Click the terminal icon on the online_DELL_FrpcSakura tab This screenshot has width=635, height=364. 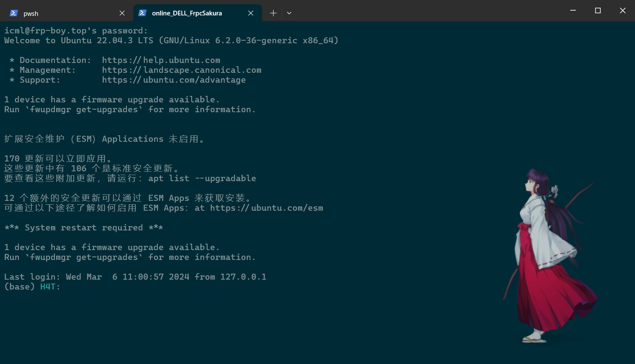pos(142,13)
